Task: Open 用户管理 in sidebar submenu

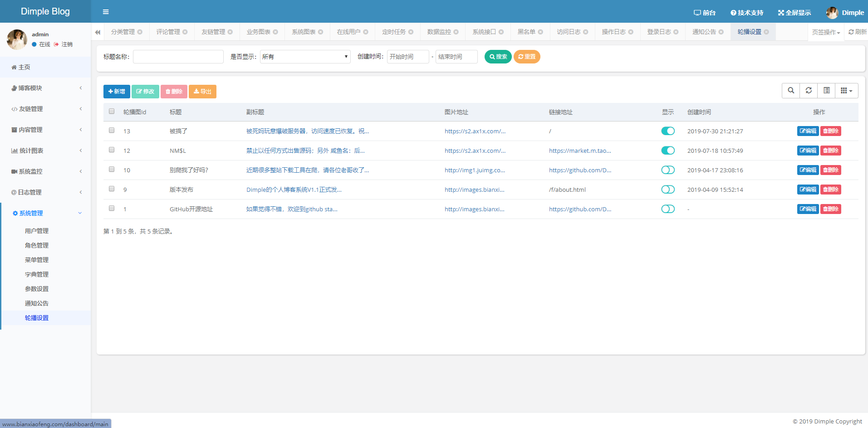Action: tap(37, 231)
